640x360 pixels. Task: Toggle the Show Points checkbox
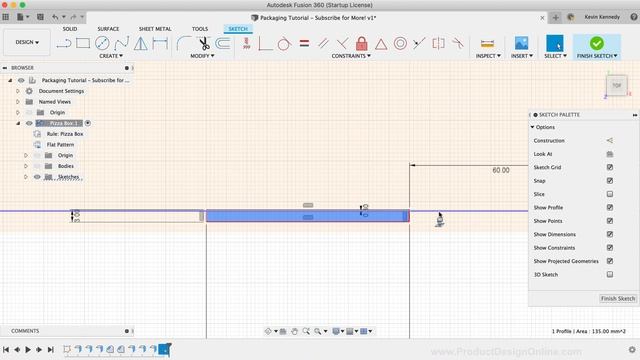point(610,221)
